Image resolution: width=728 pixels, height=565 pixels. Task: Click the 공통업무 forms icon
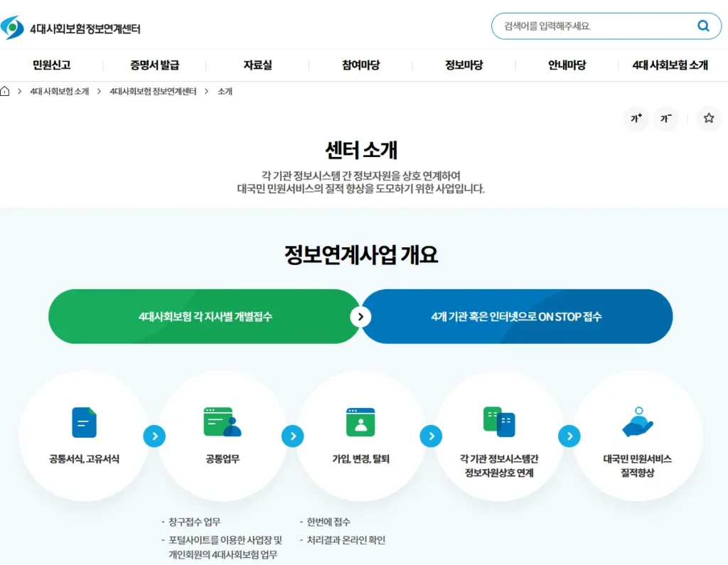pos(221,422)
